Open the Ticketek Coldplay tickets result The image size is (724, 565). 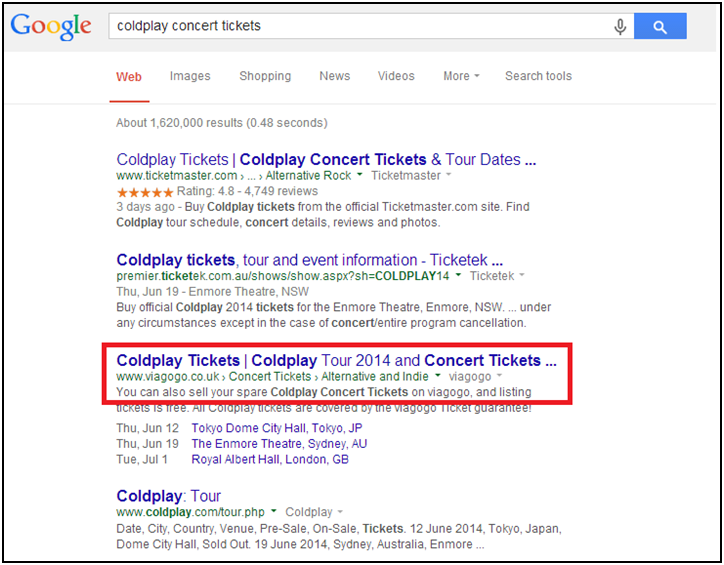(309, 260)
